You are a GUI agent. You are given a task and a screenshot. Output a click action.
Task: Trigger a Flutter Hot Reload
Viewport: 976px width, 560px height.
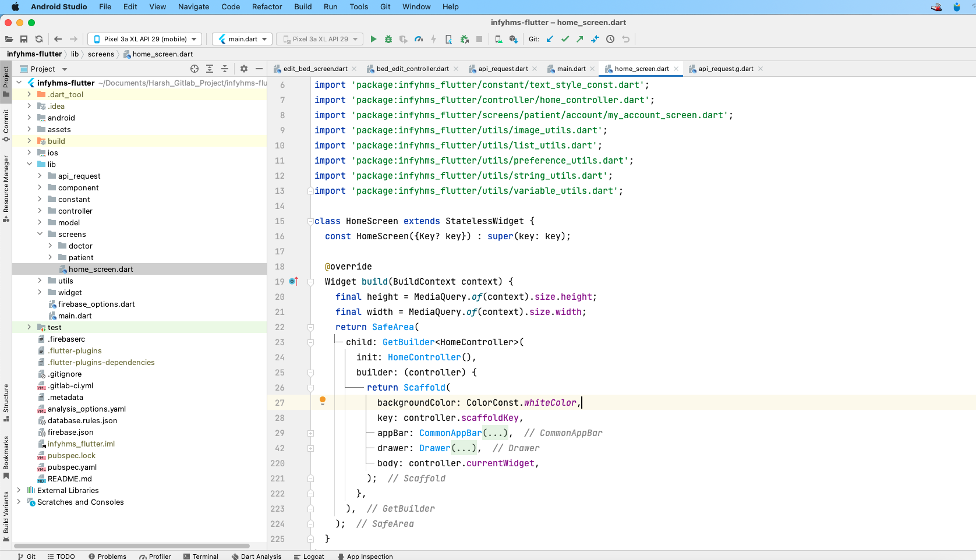point(434,39)
